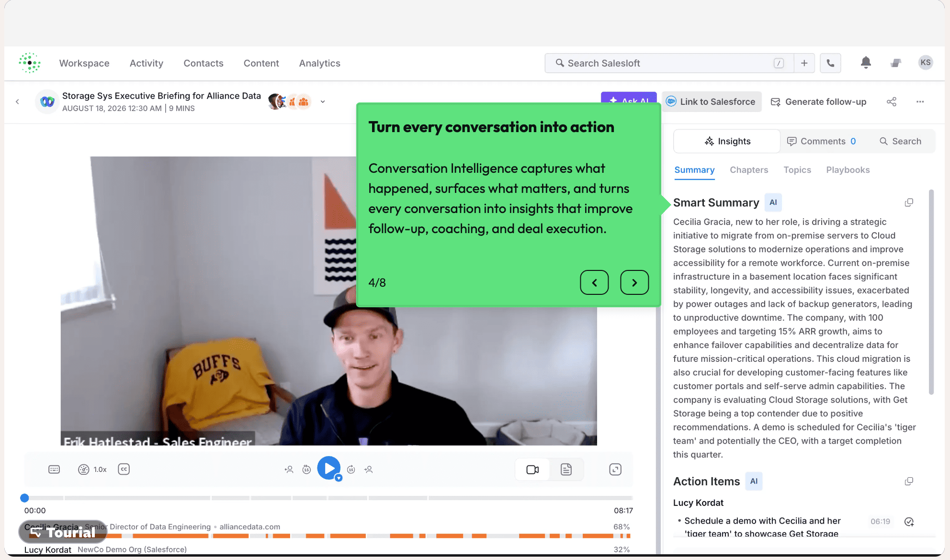Rewind 15 seconds
This screenshot has height=560, width=950.
[307, 470]
